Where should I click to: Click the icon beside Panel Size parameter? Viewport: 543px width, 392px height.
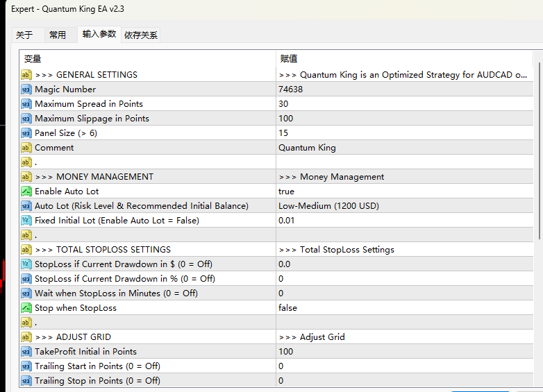(26, 133)
